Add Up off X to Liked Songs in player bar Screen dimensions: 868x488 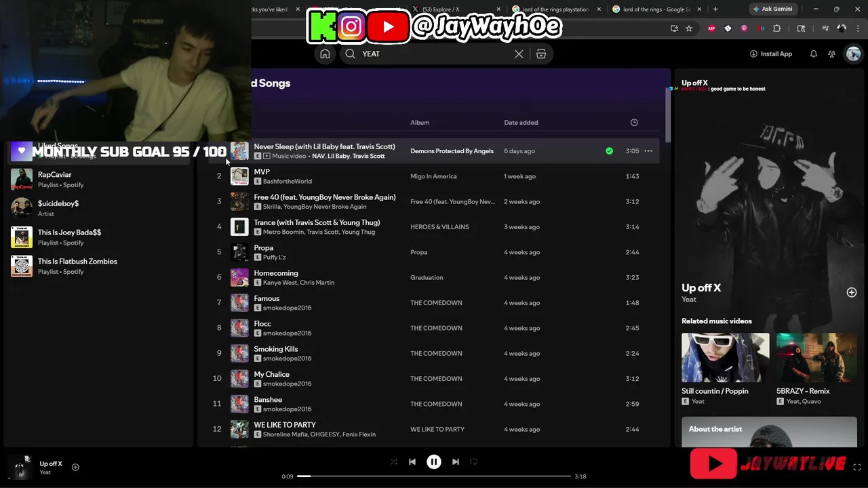click(x=75, y=467)
